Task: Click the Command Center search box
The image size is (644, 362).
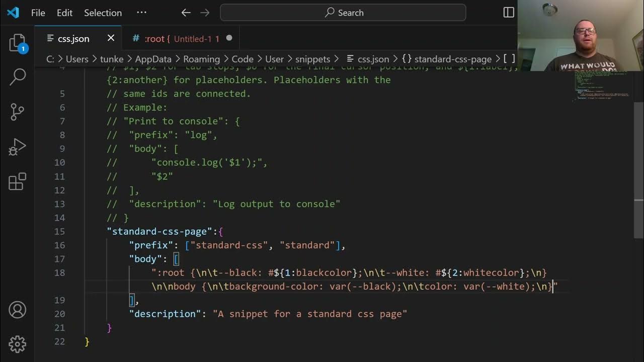Action: (343, 13)
